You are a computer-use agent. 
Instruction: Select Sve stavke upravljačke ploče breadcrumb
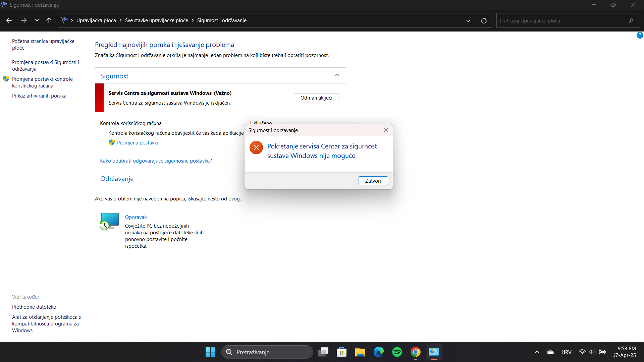pyautogui.click(x=156, y=20)
